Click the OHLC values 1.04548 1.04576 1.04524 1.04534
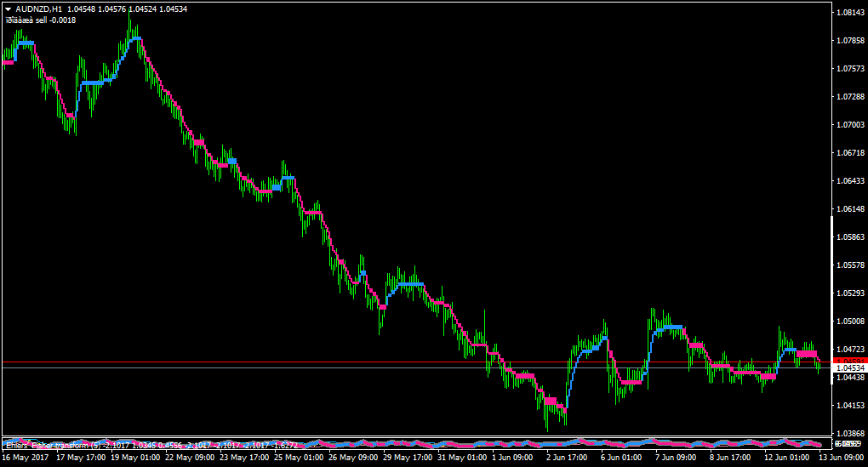Screen dimensions: 868x467 (128, 9)
